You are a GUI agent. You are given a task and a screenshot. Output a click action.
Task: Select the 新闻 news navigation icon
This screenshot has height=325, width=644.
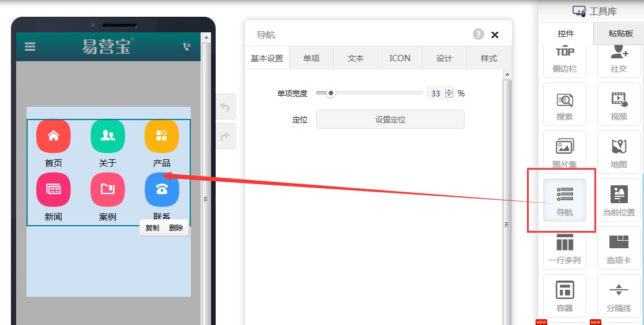54,189
